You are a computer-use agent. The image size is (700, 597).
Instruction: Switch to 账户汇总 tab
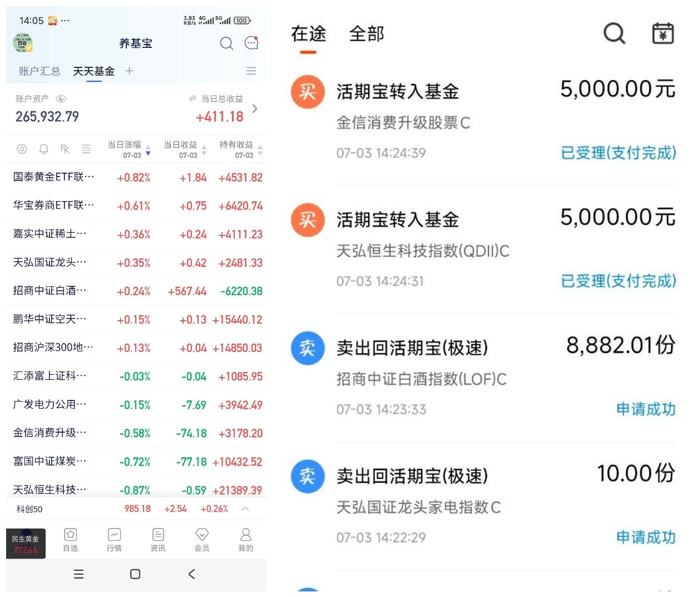coord(40,71)
